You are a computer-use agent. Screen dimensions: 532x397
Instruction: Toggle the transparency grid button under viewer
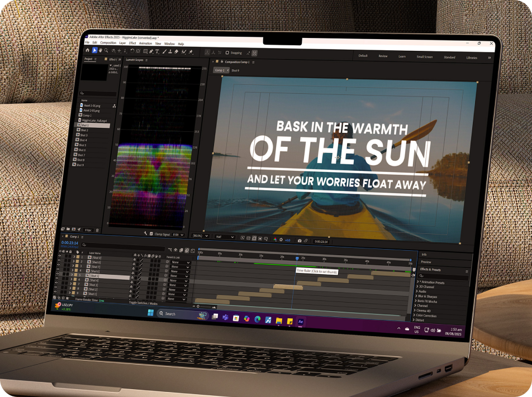click(248, 238)
